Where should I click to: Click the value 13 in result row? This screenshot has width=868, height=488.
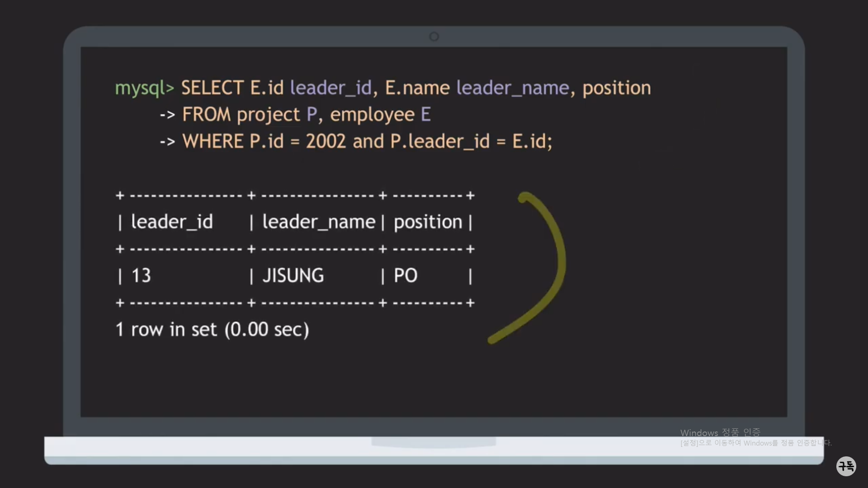(x=141, y=276)
